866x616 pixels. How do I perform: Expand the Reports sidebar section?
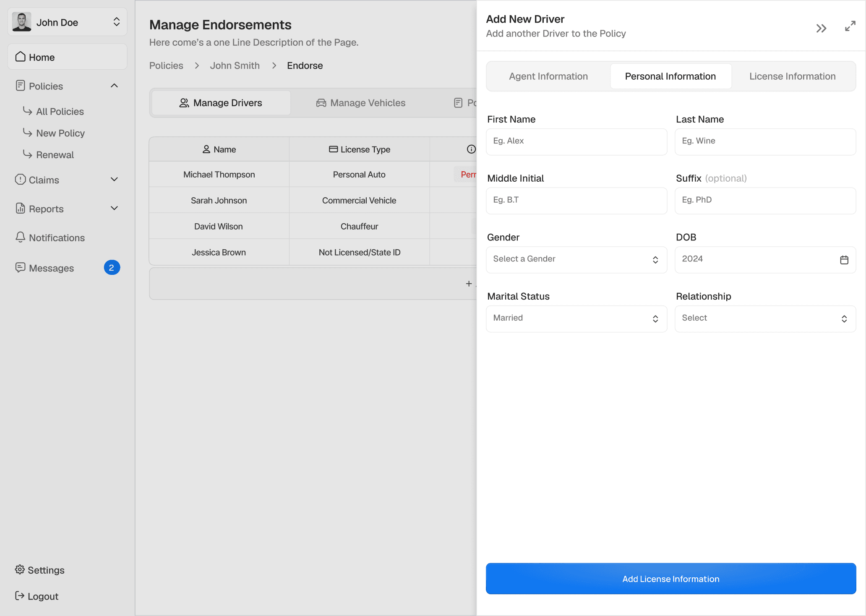tap(114, 208)
